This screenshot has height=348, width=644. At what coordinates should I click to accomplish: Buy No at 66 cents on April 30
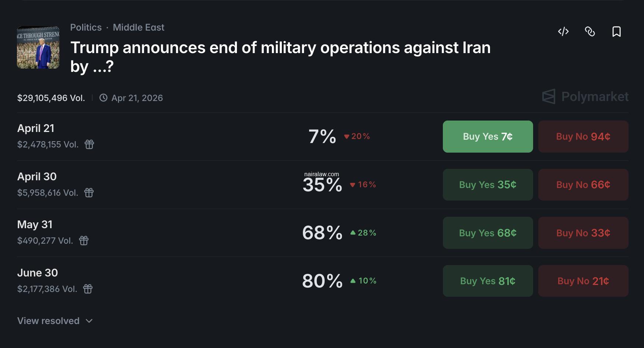583,185
